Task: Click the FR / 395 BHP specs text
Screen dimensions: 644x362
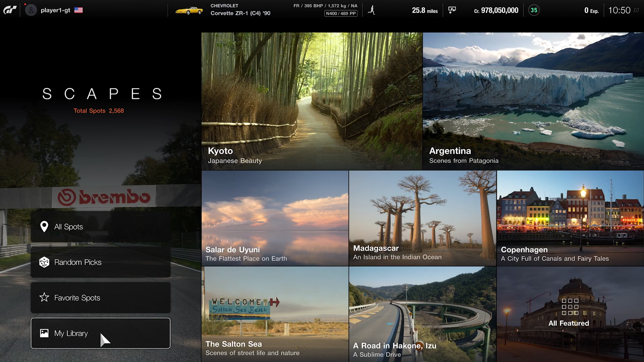Action: 325,6
